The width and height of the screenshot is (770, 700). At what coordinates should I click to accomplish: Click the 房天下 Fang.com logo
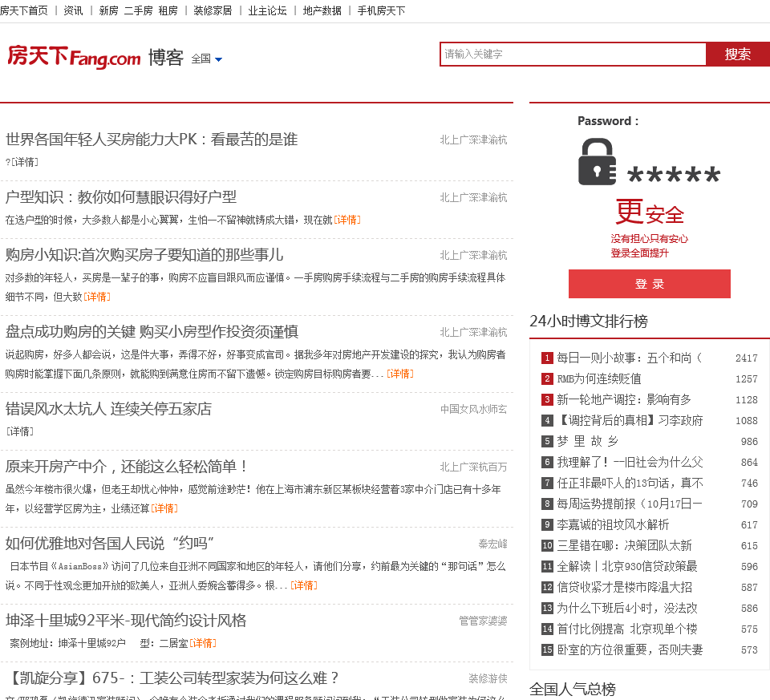(x=74, y=56)
